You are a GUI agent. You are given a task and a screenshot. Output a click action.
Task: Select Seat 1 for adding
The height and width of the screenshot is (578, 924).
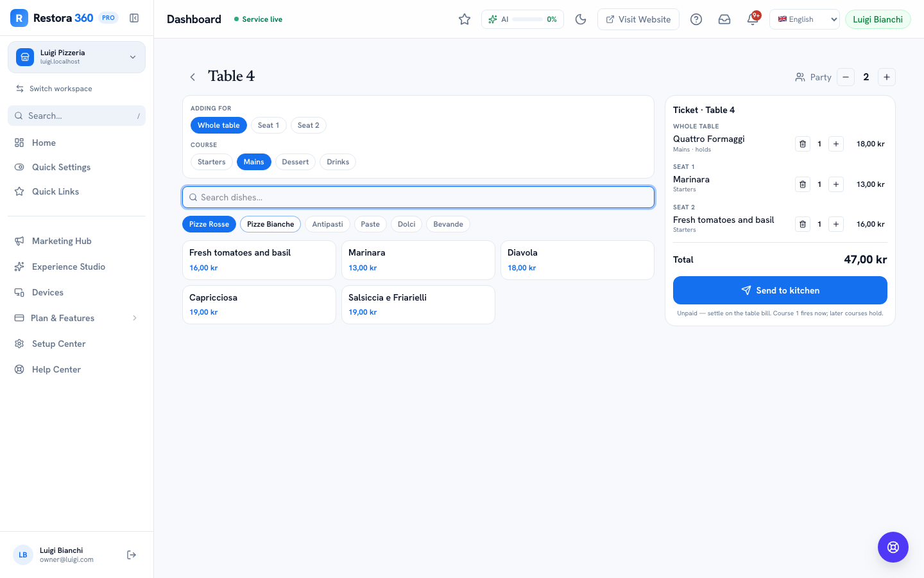tap(268, 125)
